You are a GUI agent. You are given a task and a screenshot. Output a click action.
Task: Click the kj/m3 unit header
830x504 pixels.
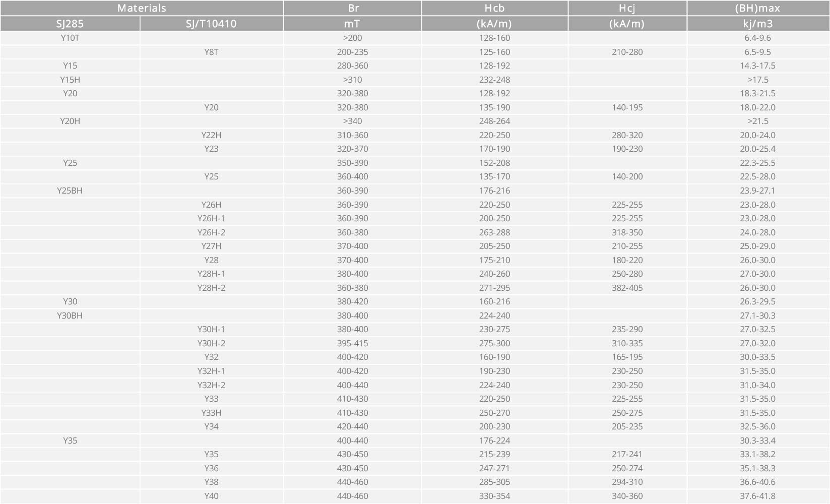tap(757, 24)
